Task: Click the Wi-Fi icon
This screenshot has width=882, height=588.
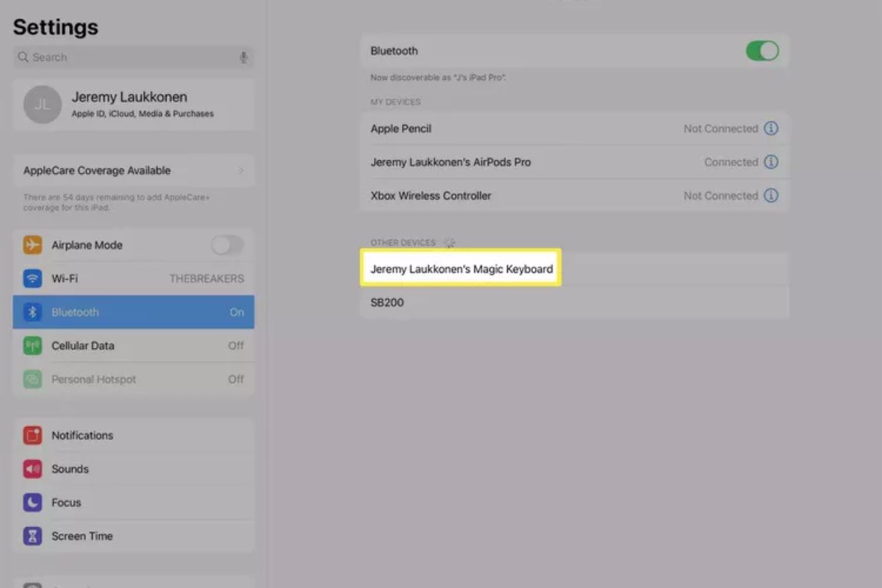Action: (x=32, y=279)
